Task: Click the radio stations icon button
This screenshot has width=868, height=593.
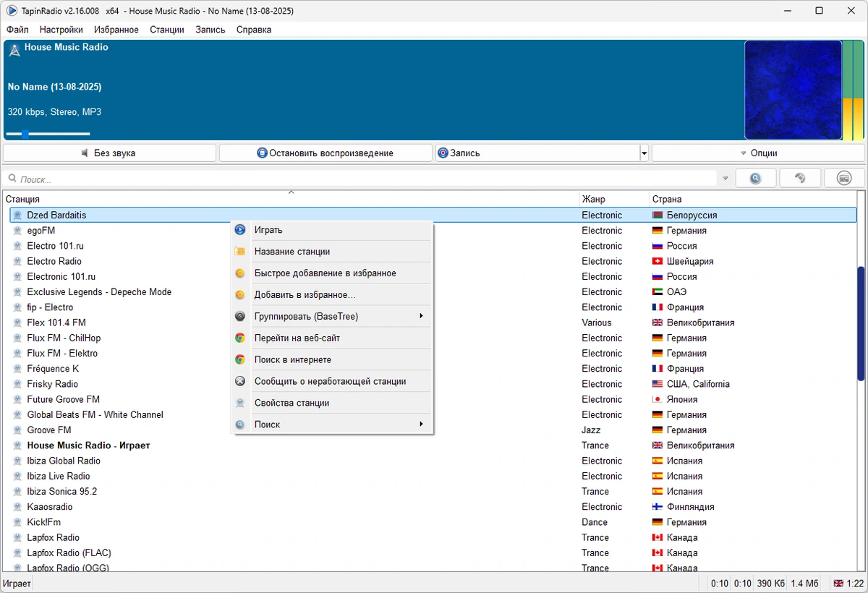Action: [x=843, y=179]
